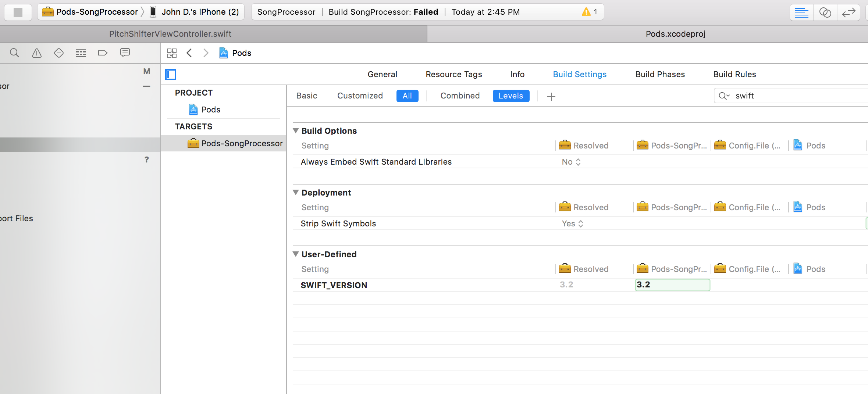The height and width of the screenshot is (394, 868).
Task: Hide the project and targets list sidebar
Action: click(171, 75)
